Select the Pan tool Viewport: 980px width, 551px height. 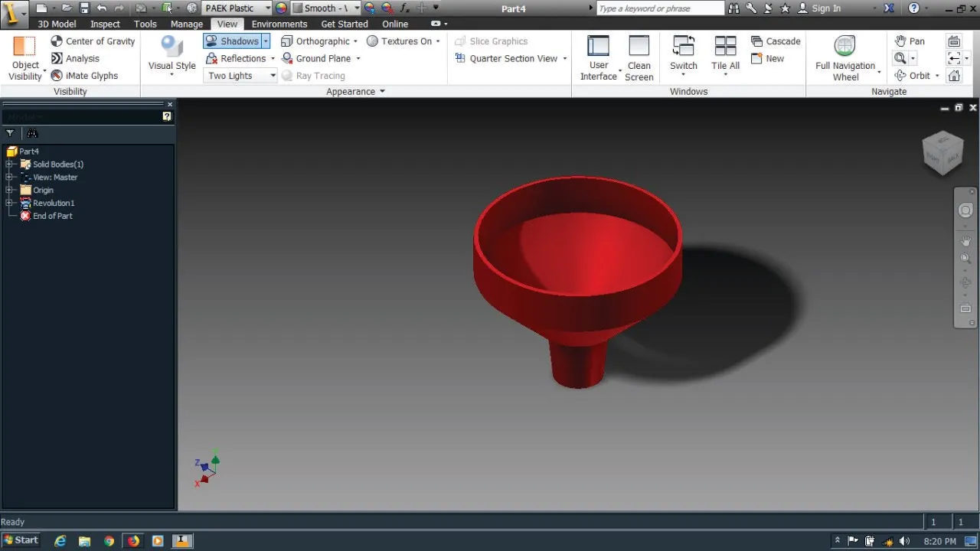point(910,41)
